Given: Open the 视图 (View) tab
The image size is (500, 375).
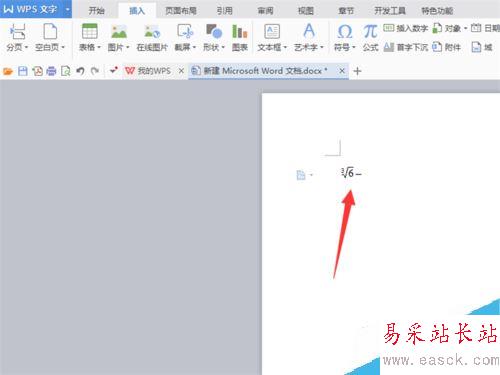Looking at the screenshot, I should (306, 11).
